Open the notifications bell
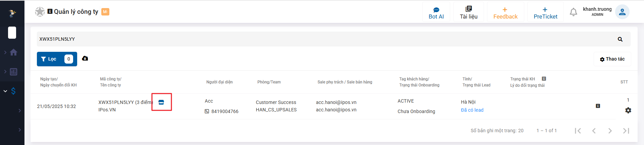 (x=574, y=12)
